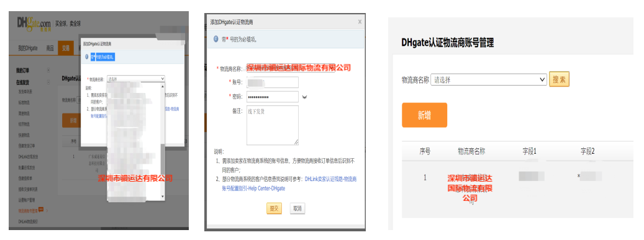The height and width of the screenshot is (240, 644).
Task: Collapse the 我的订单 sidebar section toggle
Action: tap(48, 71)
